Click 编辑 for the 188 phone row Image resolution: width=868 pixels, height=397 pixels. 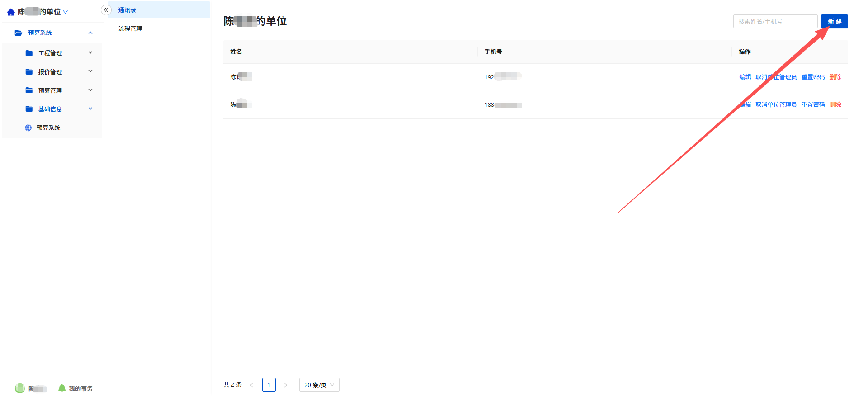point(745,104)
